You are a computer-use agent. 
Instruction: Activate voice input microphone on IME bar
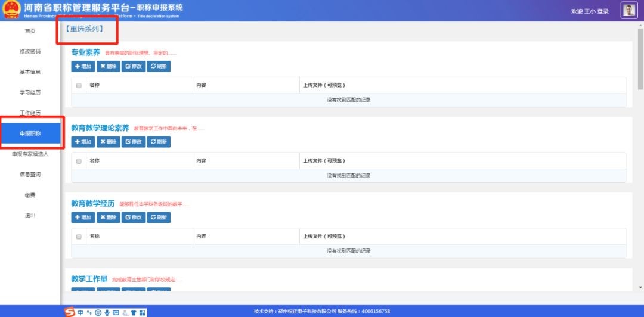tap(107, 313)
